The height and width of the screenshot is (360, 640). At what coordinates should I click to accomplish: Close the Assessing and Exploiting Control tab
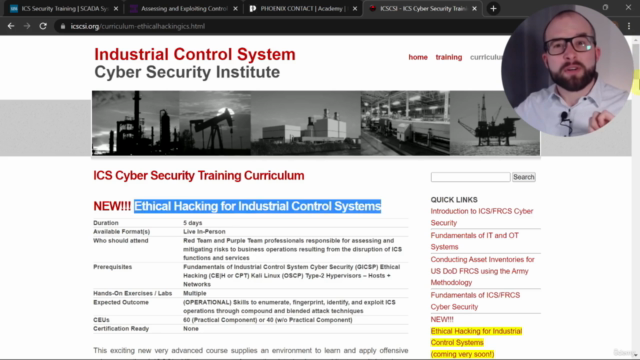[236, 9]
